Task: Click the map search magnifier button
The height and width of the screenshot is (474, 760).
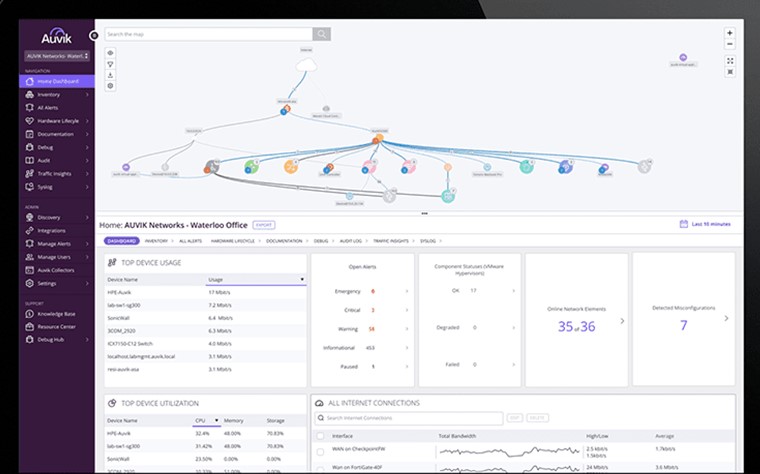Action: pos(321,34)
